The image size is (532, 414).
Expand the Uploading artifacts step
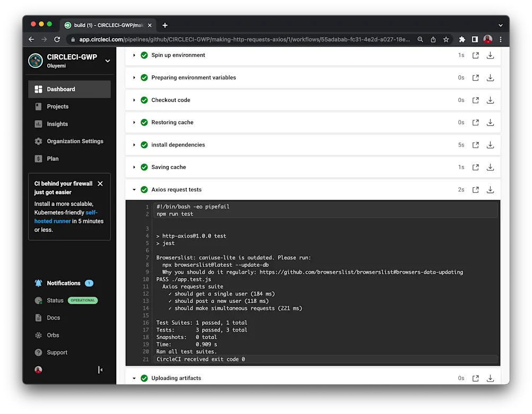pyautogui.click(x=134, y=378)
